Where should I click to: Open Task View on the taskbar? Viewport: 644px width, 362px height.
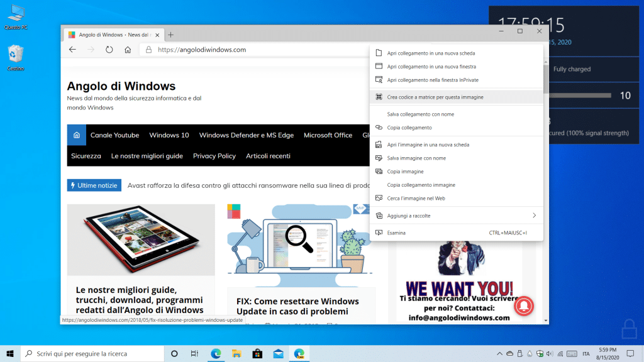coord(195,353)
